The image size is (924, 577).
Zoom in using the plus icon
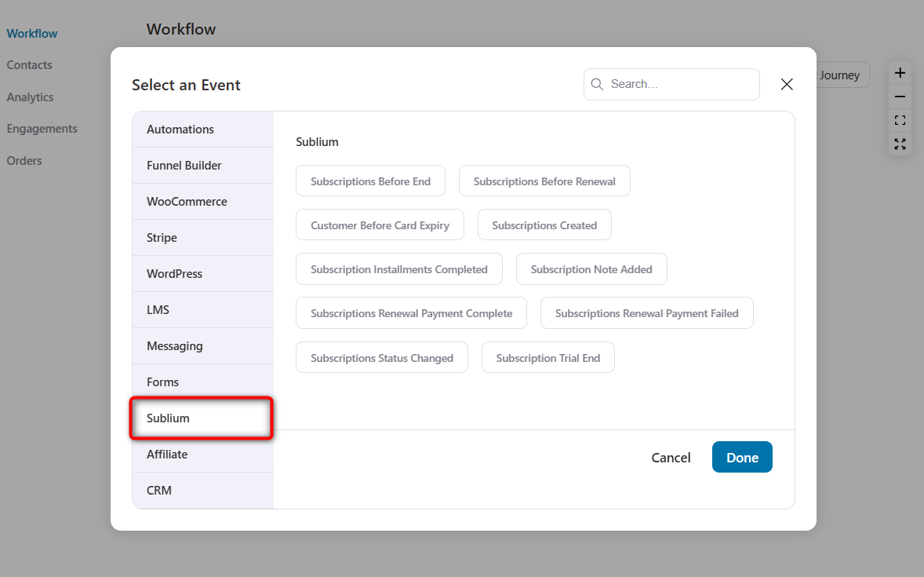900,72
